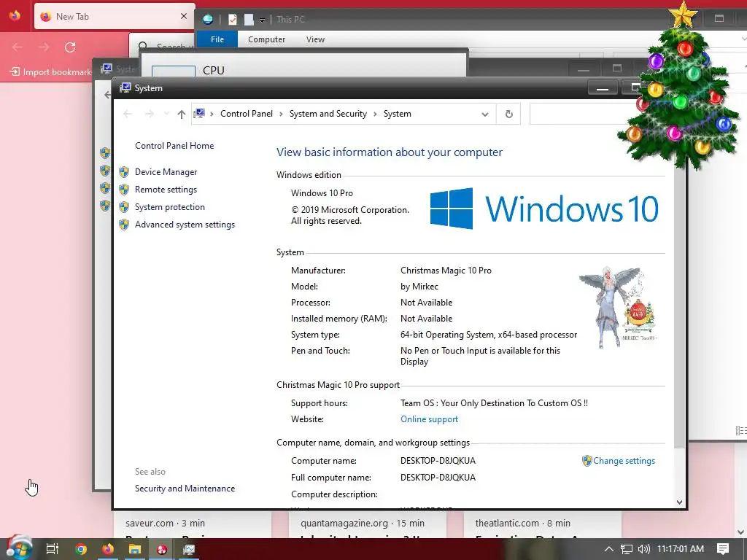Open the File tab in This PC window
Viewport: 747px width, 560px height.
pyautogui.click(x=217, y=39)
